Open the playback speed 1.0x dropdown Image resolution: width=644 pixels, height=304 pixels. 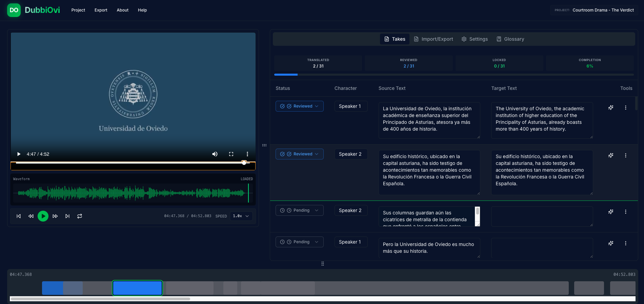click(241, 216)
